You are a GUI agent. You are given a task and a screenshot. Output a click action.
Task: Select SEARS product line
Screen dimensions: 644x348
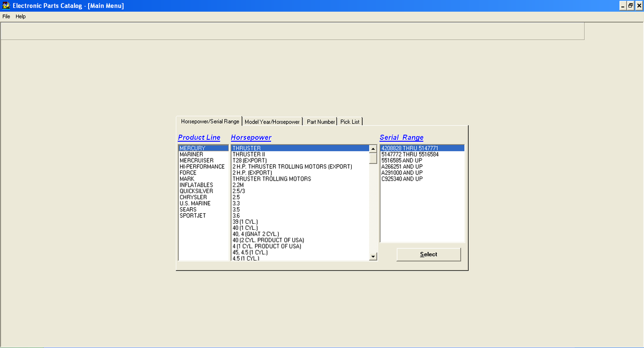coord(203,210)
